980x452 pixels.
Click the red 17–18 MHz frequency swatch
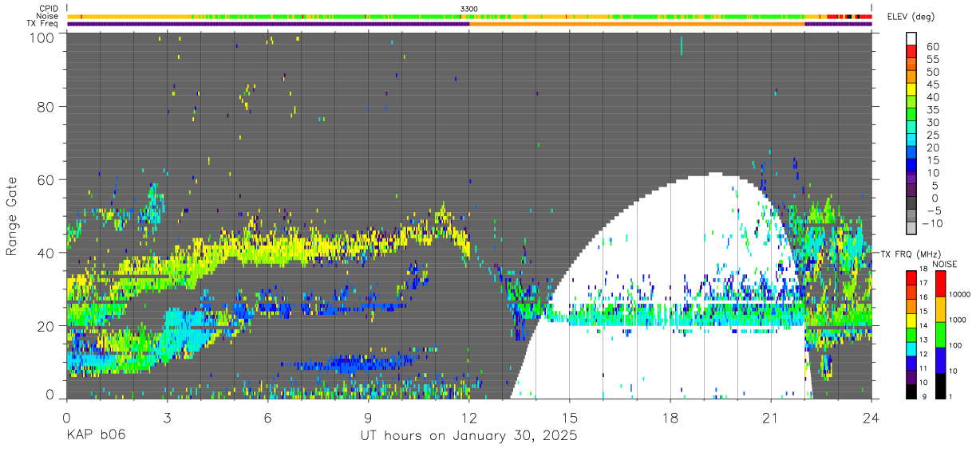911,277
